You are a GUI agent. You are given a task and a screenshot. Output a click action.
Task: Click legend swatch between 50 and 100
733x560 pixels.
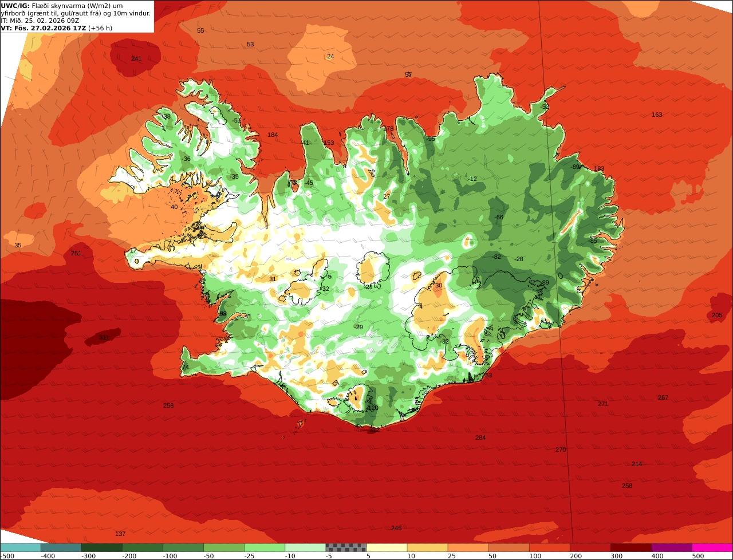pyautogui.click(x=509, y=547)
